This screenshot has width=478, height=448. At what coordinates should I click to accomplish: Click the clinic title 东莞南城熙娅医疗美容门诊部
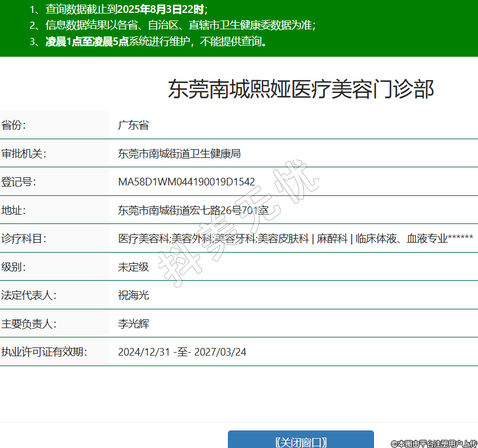pyautogui.click(x=301, y=89)
